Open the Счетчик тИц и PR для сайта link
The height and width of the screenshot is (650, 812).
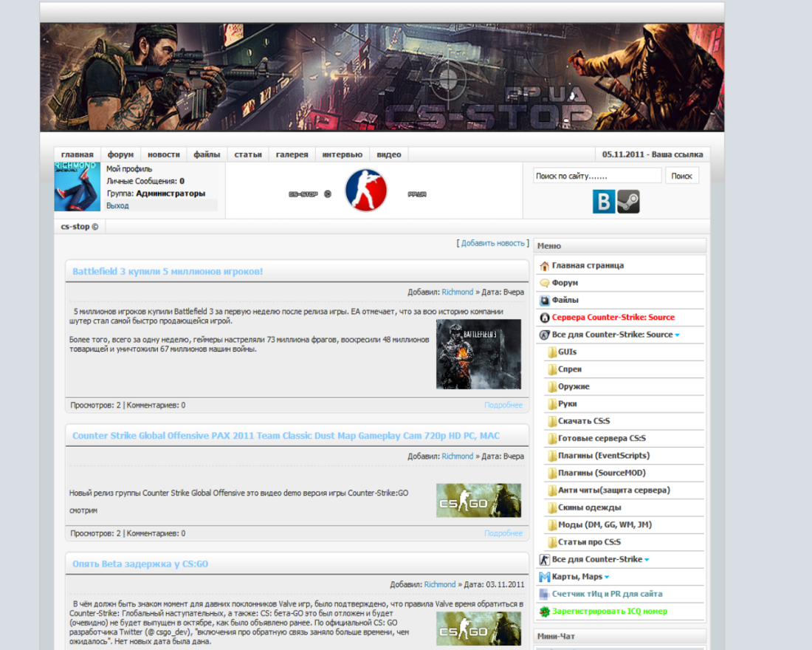[607, 594]
